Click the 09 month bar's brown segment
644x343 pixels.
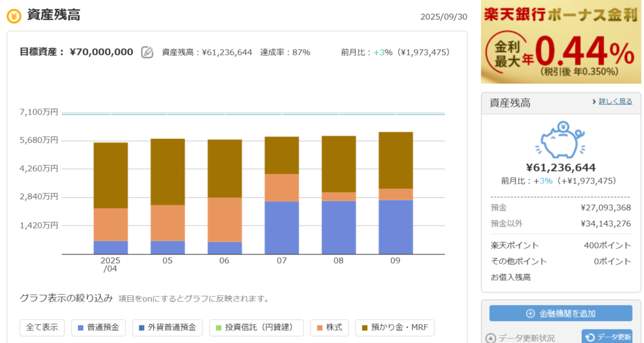396,160
